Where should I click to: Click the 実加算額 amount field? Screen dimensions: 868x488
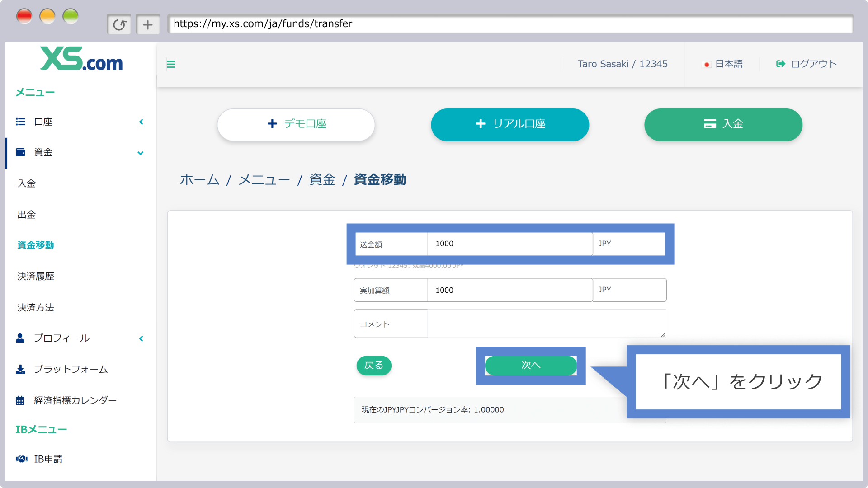point(510,290)
